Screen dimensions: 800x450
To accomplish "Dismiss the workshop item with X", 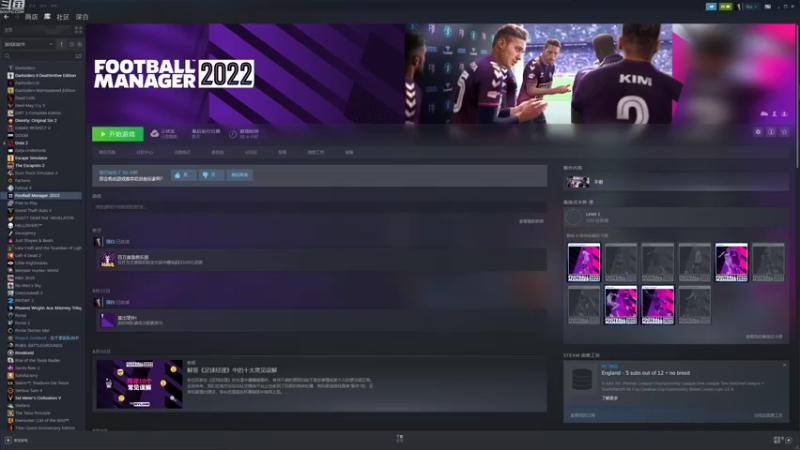I will 785,365.
